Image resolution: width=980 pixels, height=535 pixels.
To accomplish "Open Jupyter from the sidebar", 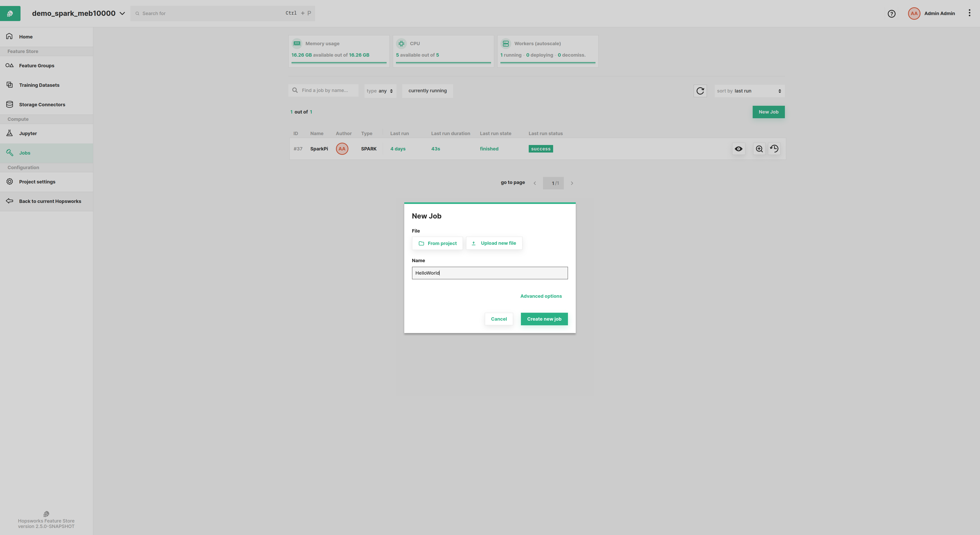I will coord(28,134).
